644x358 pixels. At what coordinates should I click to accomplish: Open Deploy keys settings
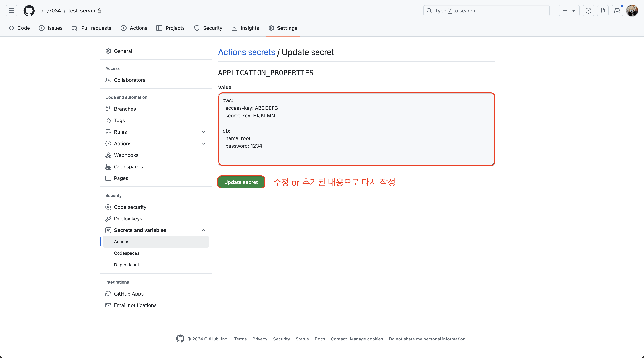pos(128,218)
